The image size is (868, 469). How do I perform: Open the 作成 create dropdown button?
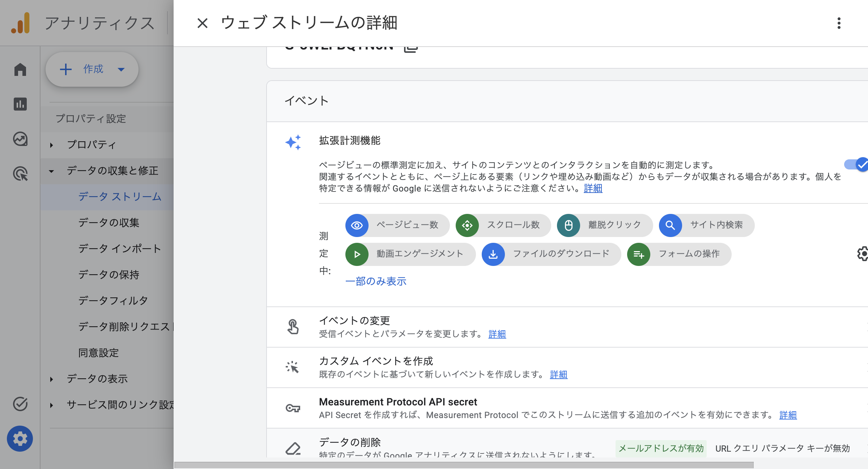coord(92,69)
